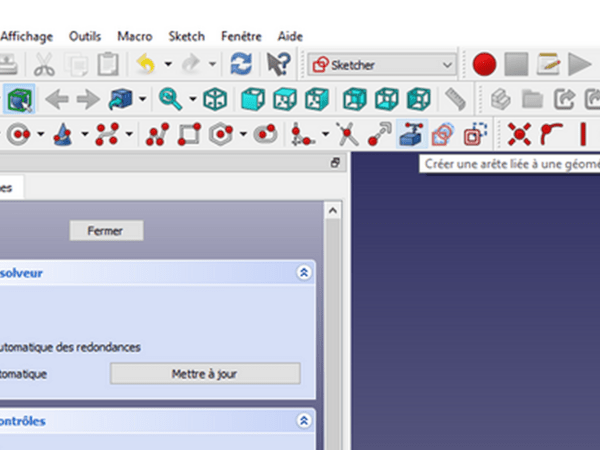The height and width of the screenshot is (450, 600).
Task: Select the carbon copy tool
Action: (x=442, y=133)
